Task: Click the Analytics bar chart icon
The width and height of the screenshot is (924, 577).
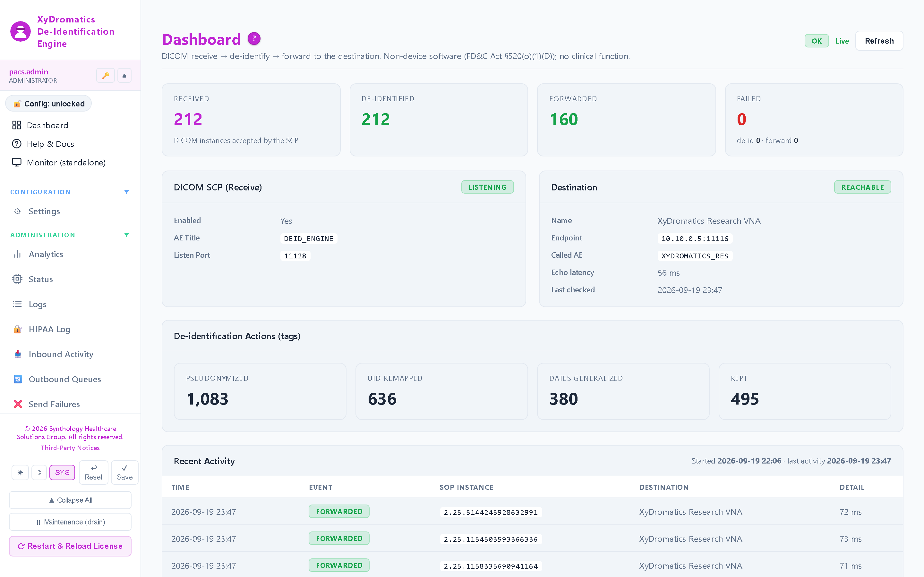Action: [x=18, y=254]
